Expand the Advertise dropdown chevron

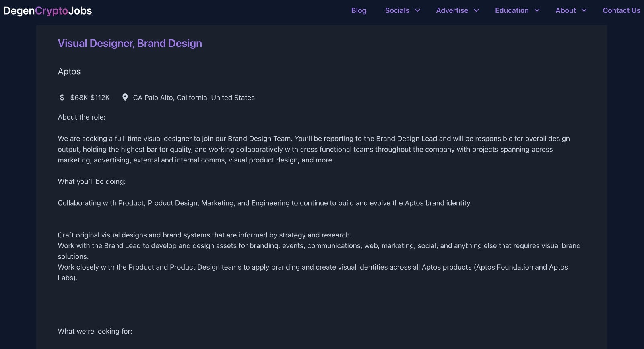[x=476, y=10]
